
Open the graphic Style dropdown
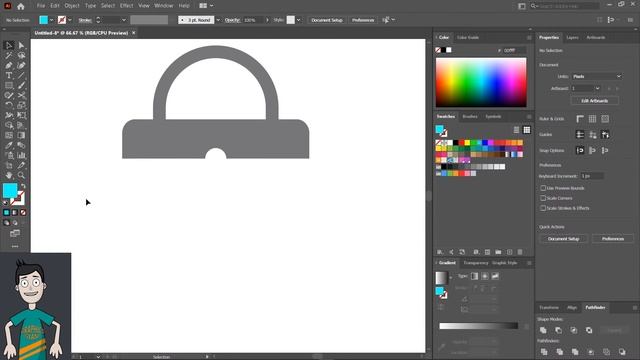coord(299,20)
